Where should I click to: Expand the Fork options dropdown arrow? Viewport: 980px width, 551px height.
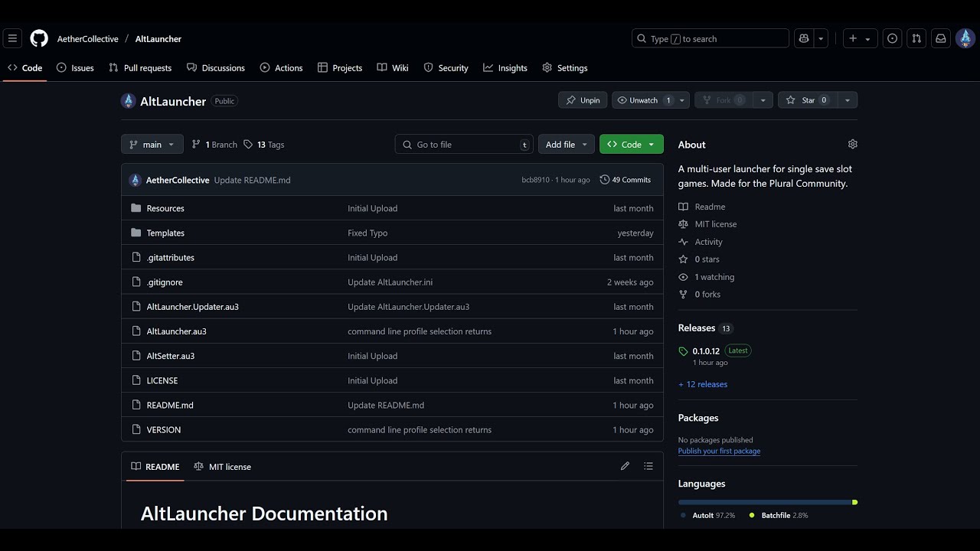point(763,100)
